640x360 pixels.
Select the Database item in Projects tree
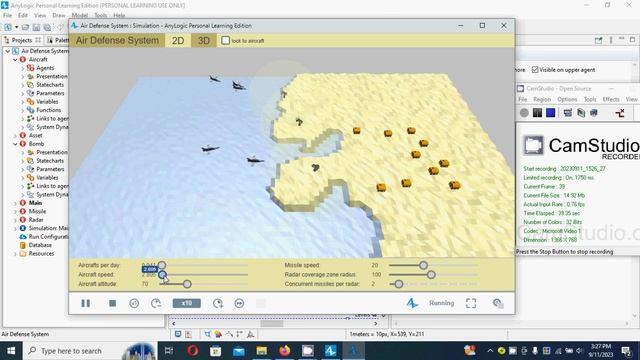pyautogui.click(x=40, y=245)
